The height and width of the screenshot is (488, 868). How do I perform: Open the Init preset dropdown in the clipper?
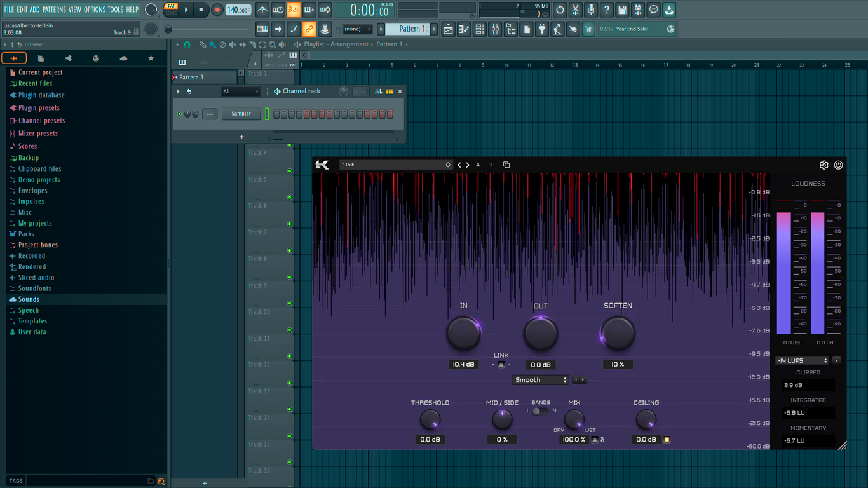[x=396, y=165]
